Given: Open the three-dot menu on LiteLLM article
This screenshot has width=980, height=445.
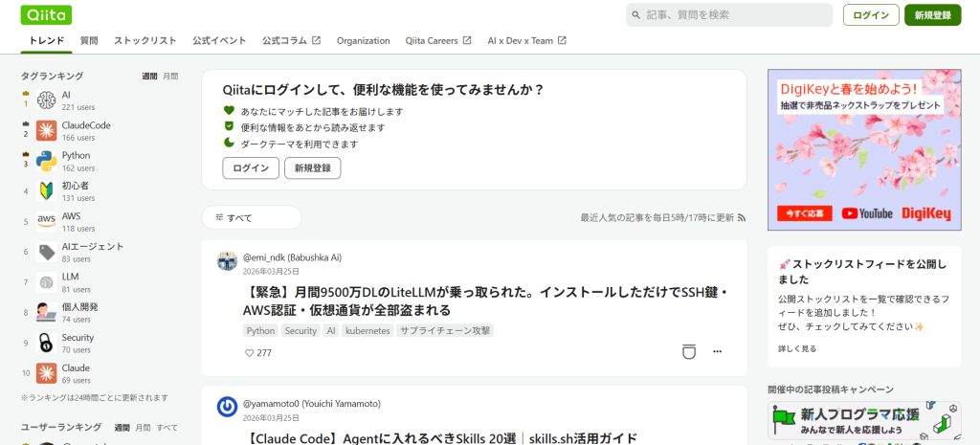Looking at the screenshot, I should [718, 352].
